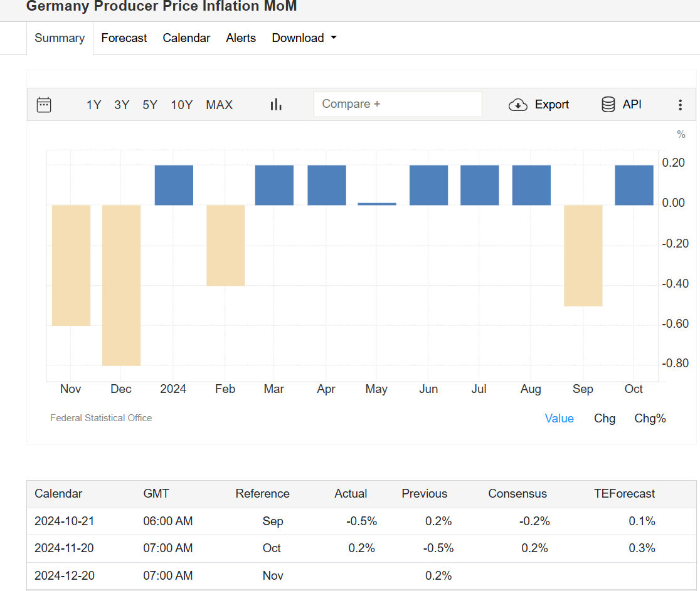Click the Consensus column header

(517, 493)
